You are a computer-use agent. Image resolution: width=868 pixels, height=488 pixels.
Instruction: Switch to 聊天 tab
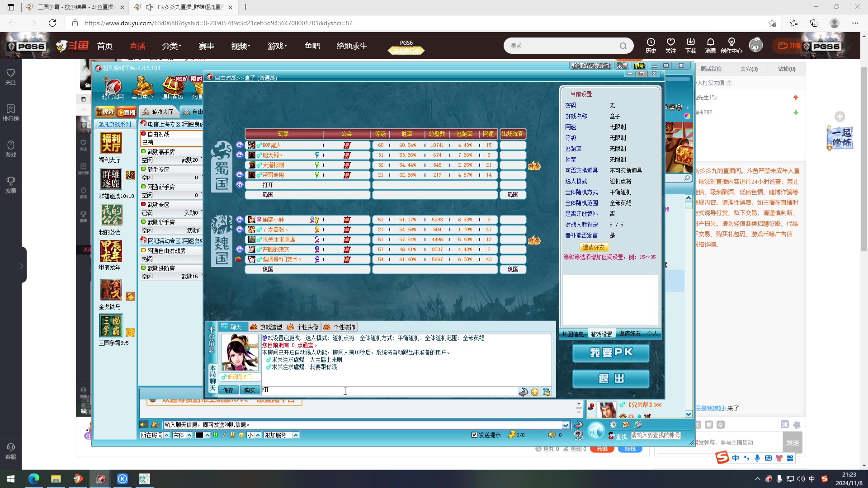pos(232,327)
